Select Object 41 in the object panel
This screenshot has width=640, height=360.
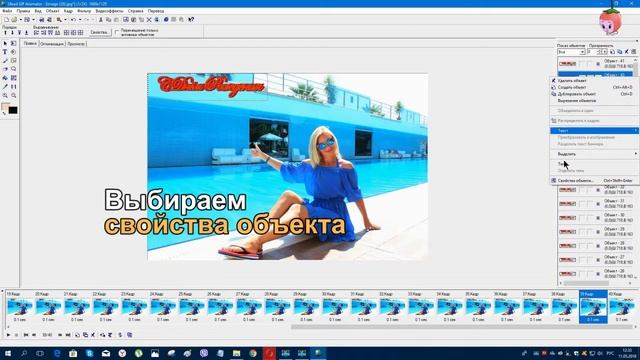(x=596, y=64)
